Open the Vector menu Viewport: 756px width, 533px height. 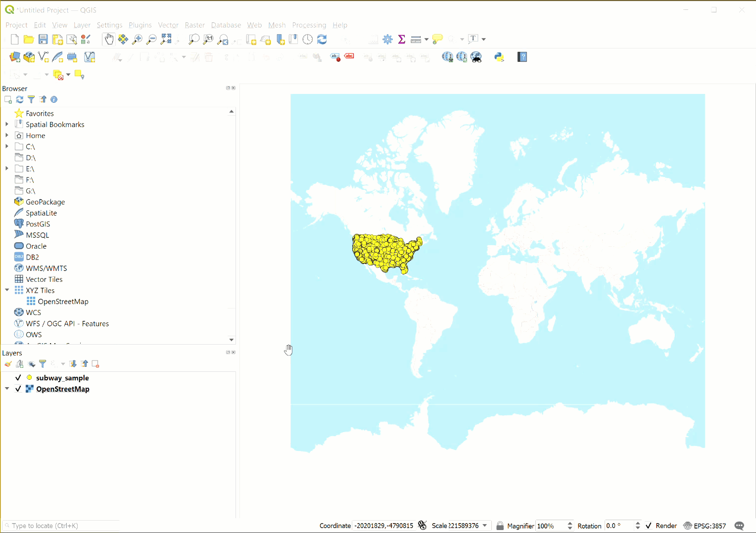[x=168, y=25]
